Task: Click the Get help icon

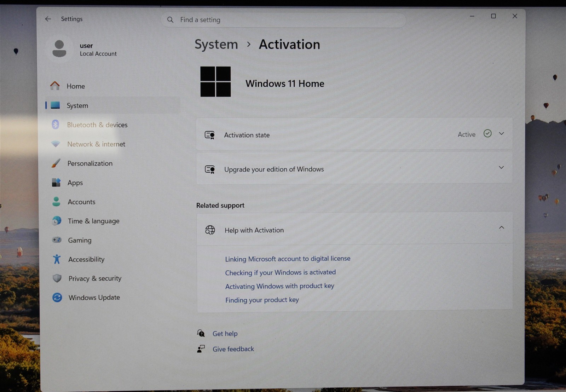Action: pos(201,333)
